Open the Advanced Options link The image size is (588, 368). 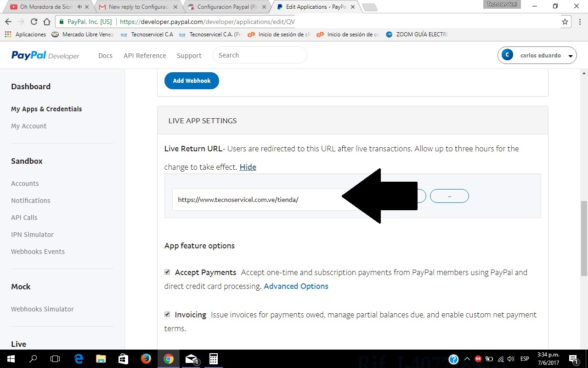pyautogui.click(x=296, y=286)
